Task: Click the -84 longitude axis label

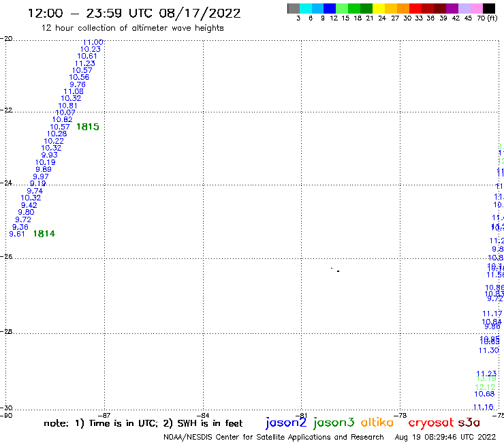Action: (203, 416)
